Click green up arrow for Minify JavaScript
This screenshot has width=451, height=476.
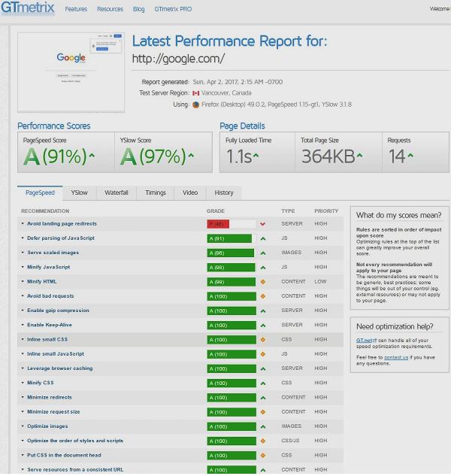263,268
